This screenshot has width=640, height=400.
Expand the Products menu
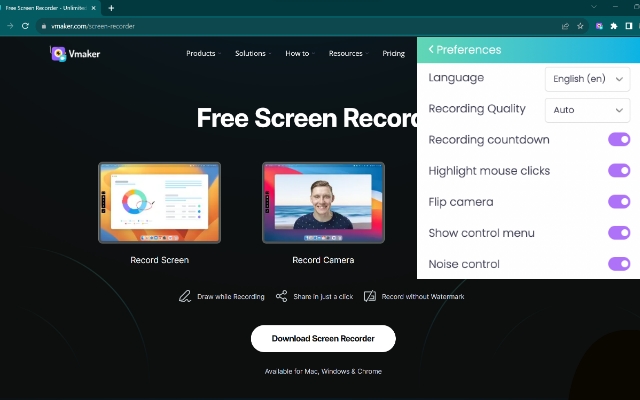(203, 53)
